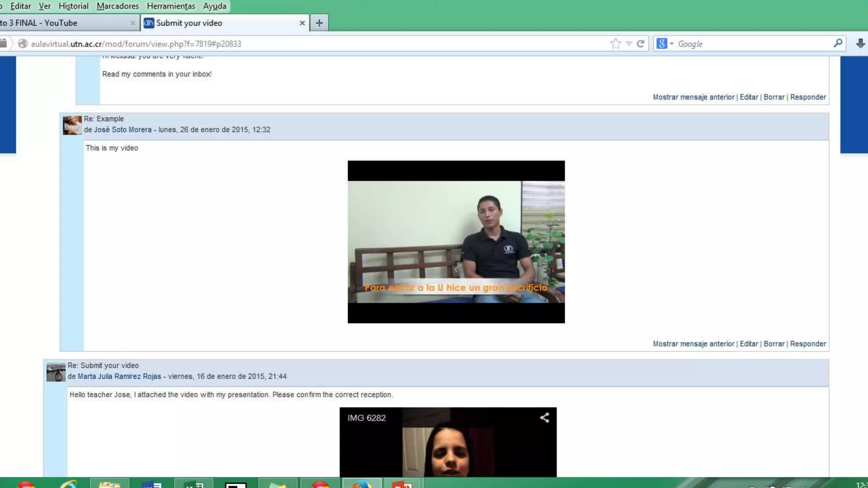Open José Soto Morera's profile link

pyautogui.click(x=122, y=130)
